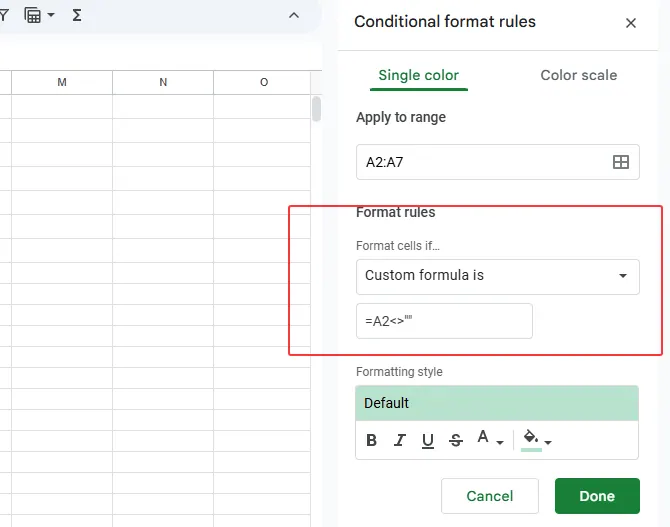The height and width of the screenshot is (527, 670).
Task: Open the filter views icon menu
Action: pos(39,16)
